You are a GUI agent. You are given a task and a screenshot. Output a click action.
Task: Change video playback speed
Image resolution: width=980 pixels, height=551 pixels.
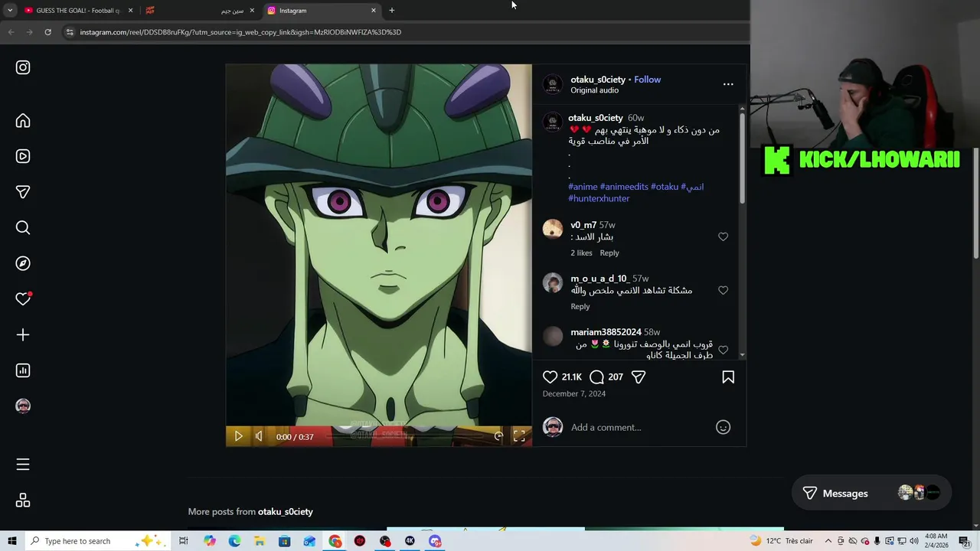pos(498,436)
